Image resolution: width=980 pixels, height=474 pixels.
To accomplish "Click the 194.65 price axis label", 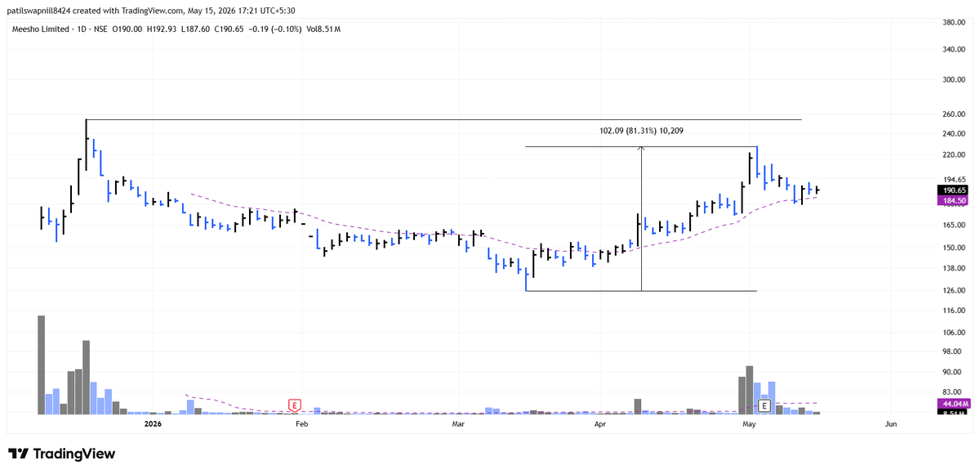I will pyautogui.click(x=954, y=180).
